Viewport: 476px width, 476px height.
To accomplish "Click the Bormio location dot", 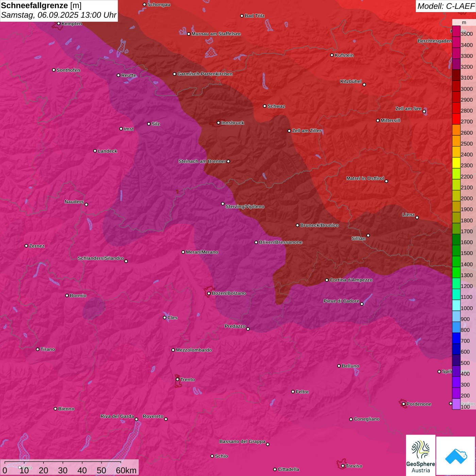I will point(67,295).
